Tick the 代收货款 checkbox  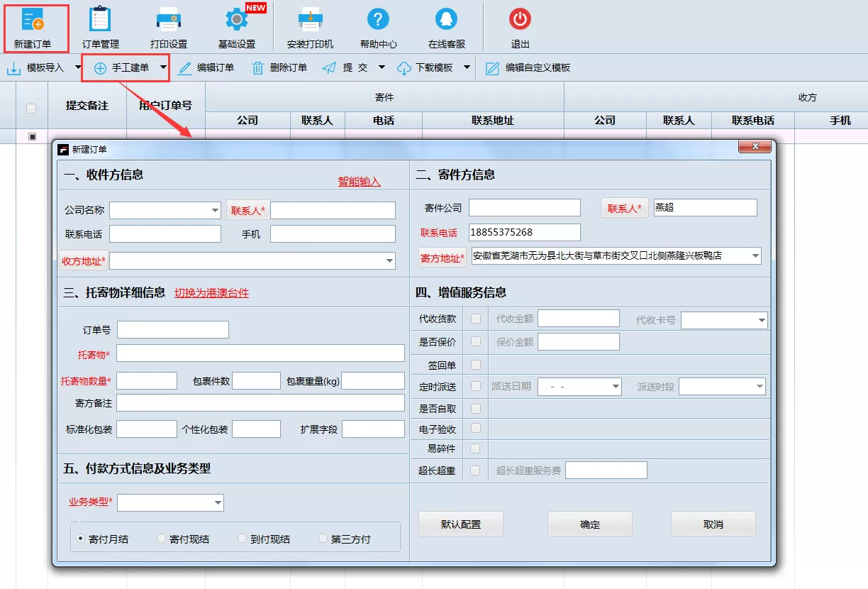(476, 319)
